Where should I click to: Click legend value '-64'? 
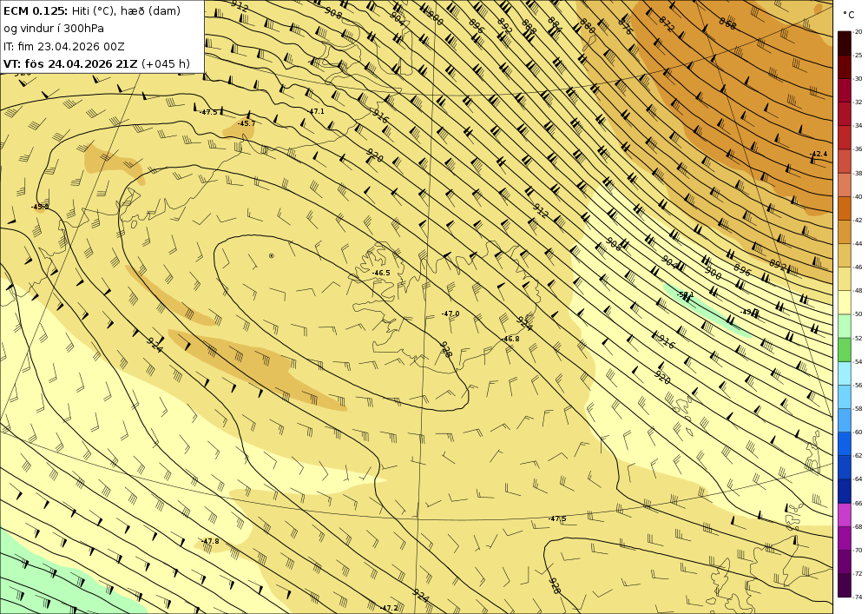click(858, 479)
